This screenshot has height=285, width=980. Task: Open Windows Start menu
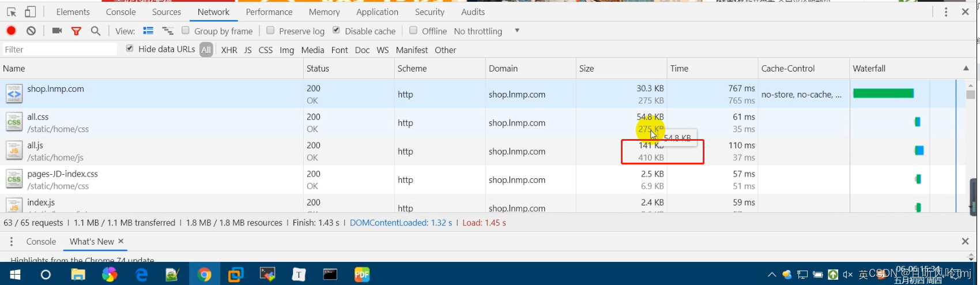(x=14, y=275)
